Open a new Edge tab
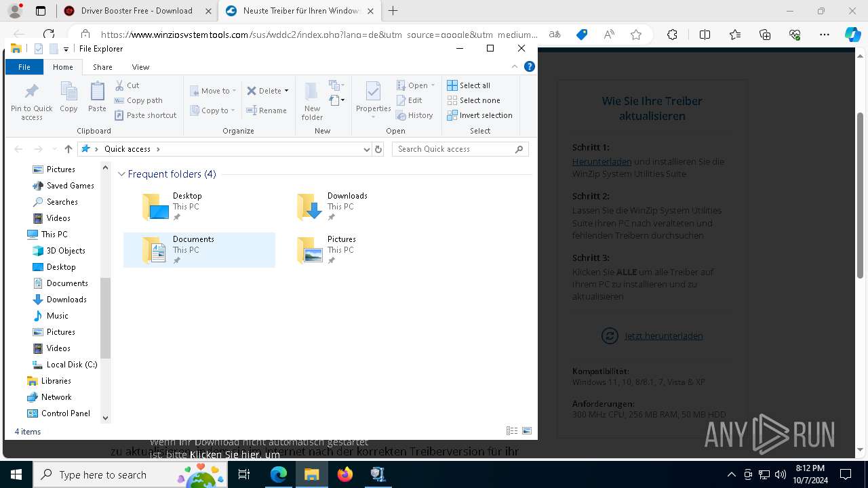Screen dimensions: 868x488 point(393,11)
